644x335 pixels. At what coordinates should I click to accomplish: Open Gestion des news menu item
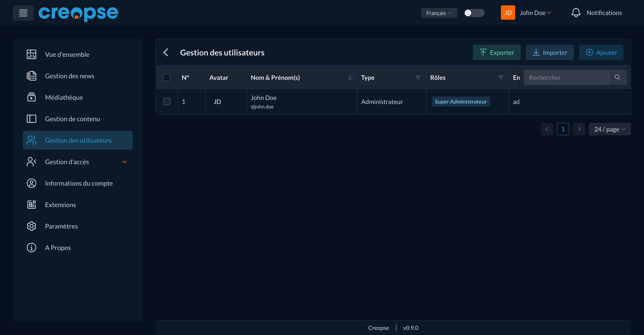point(78,76)
